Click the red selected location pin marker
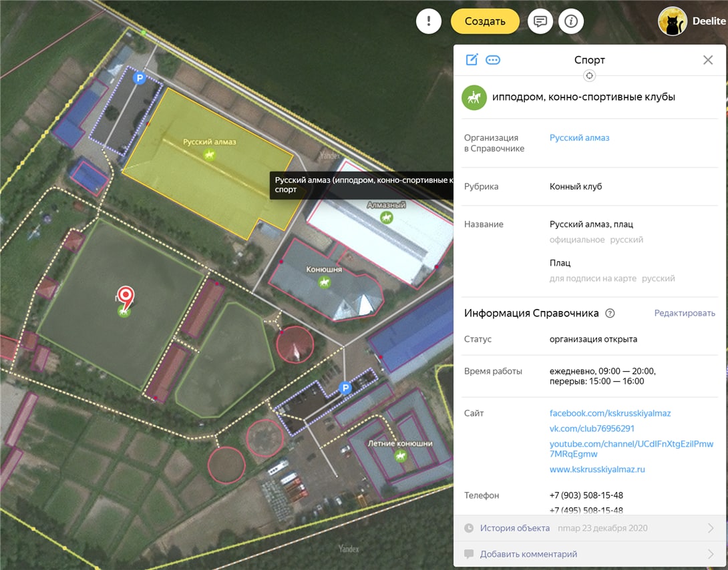 click(126, 297)
